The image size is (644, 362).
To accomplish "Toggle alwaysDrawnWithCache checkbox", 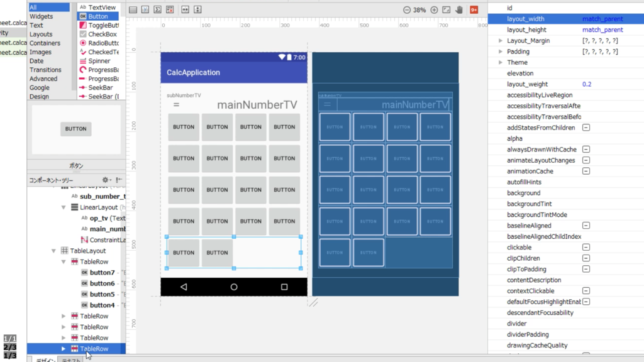I will click(586, 150).
